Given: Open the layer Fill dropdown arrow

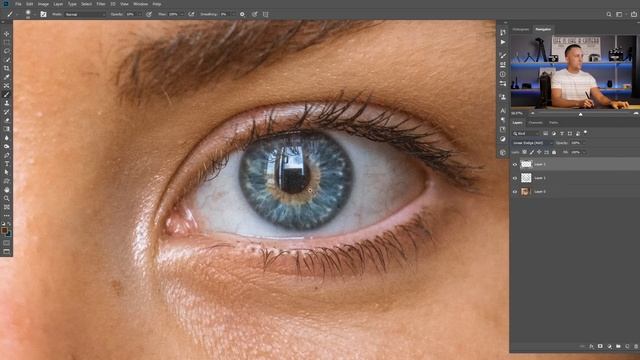Looking at the screenshot, I should coord(584,152).
